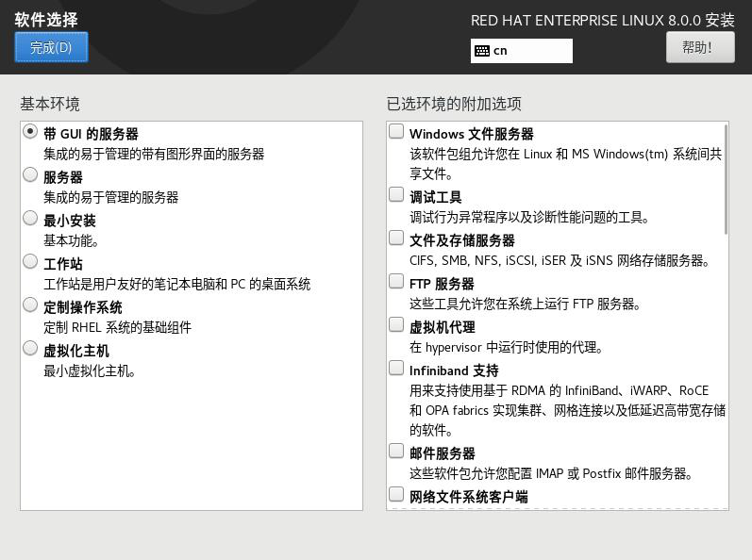The height and width of the screenshot is (560, 752).
Task: Click the text 集成的易于管理的服务器
Action: (110, 197)
